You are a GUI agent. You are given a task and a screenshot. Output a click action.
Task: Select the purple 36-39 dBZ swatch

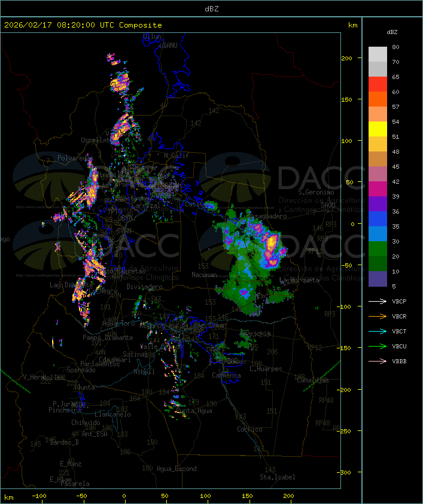pyautogui.click(x=378, y=204)
